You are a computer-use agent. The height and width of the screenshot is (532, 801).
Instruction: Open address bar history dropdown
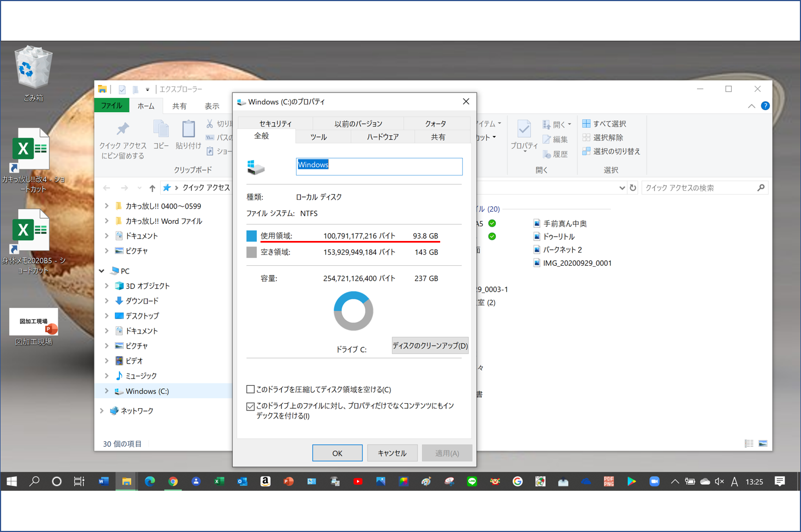622,188
